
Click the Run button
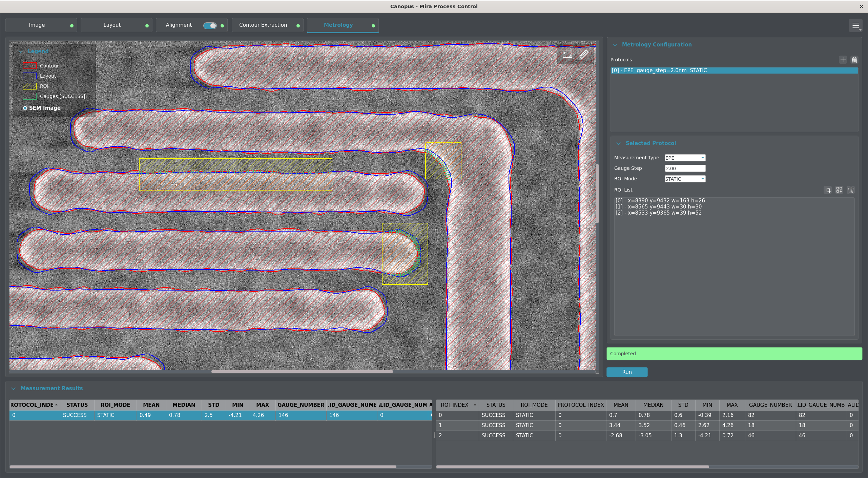click(626, 372)
